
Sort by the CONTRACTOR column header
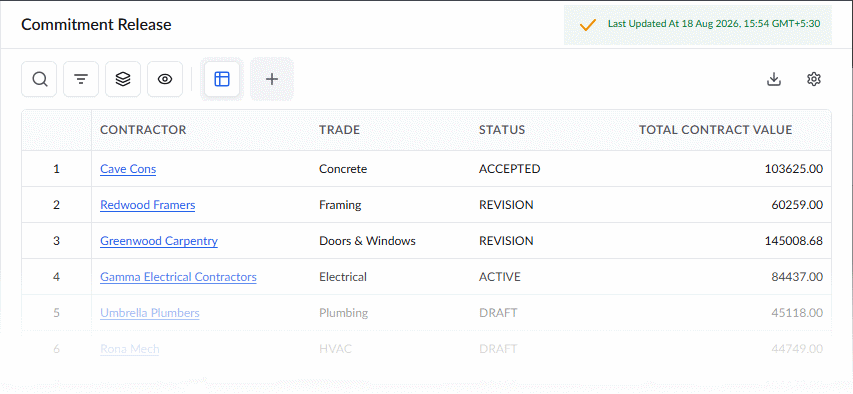pyautogui.click(x=143, y=130)
